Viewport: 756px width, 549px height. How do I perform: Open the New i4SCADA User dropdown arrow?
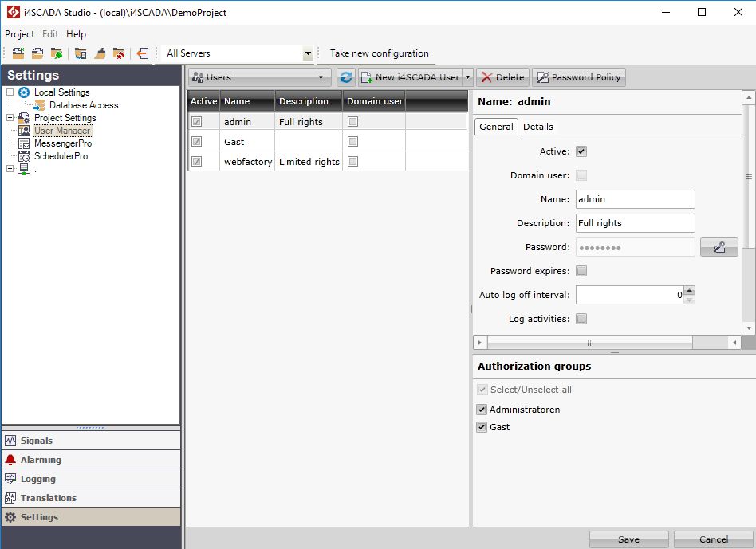[467, 77]
